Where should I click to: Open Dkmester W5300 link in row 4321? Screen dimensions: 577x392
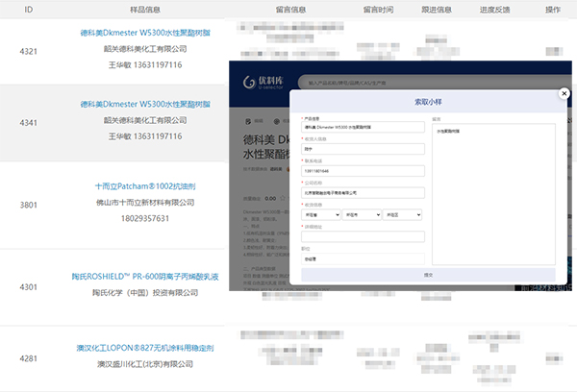point(145,33)
